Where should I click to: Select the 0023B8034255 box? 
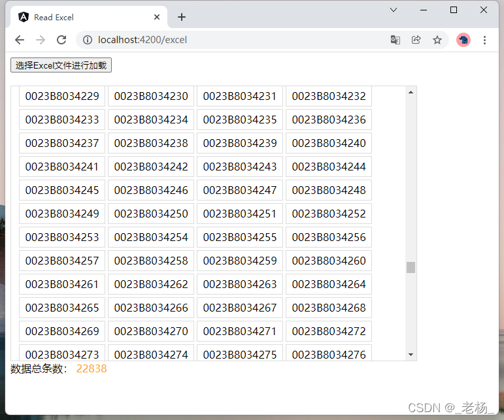(x=240, y=237)
